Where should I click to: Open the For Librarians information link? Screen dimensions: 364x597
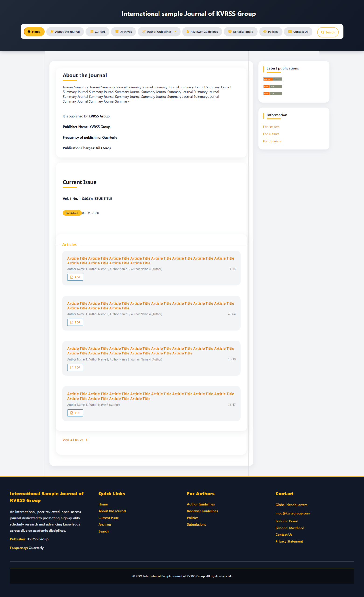[x=272, y=141]
